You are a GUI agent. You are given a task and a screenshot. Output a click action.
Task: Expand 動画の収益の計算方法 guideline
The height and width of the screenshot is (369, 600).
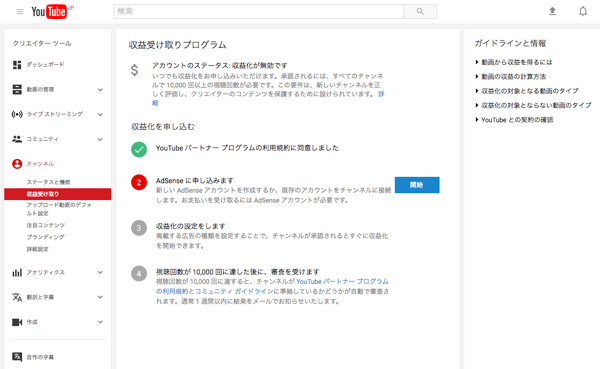pyautogui.click(x=511, y=77)
